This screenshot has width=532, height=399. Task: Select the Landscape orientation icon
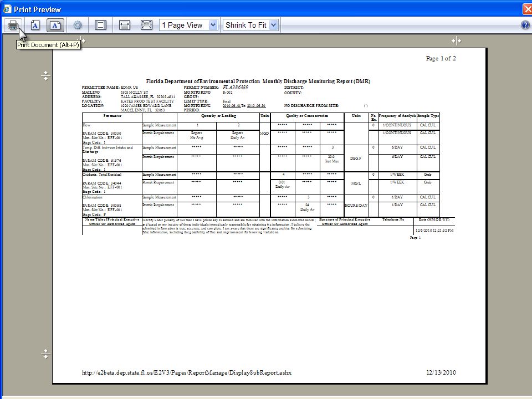click(55, 25)
